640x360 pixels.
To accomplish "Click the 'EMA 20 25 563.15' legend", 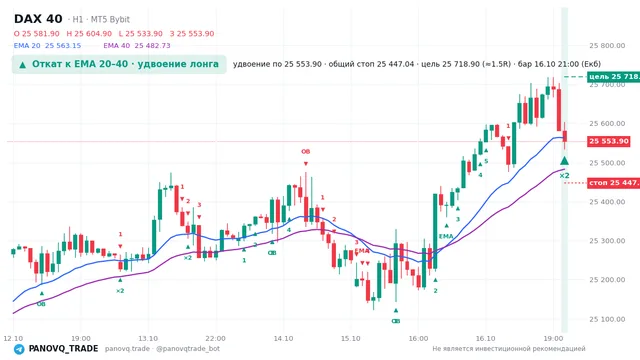I will [x=47, y=45].
